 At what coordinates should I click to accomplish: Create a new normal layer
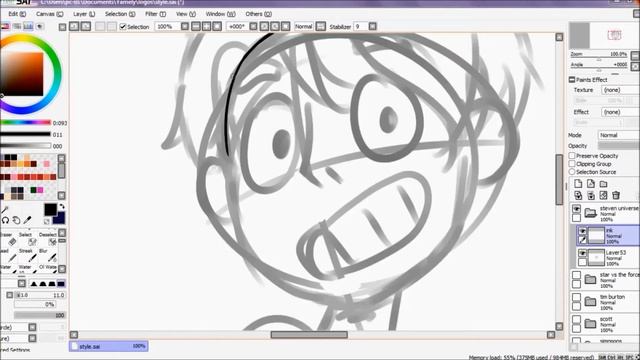pyautogui.click(x=578, y=184)
